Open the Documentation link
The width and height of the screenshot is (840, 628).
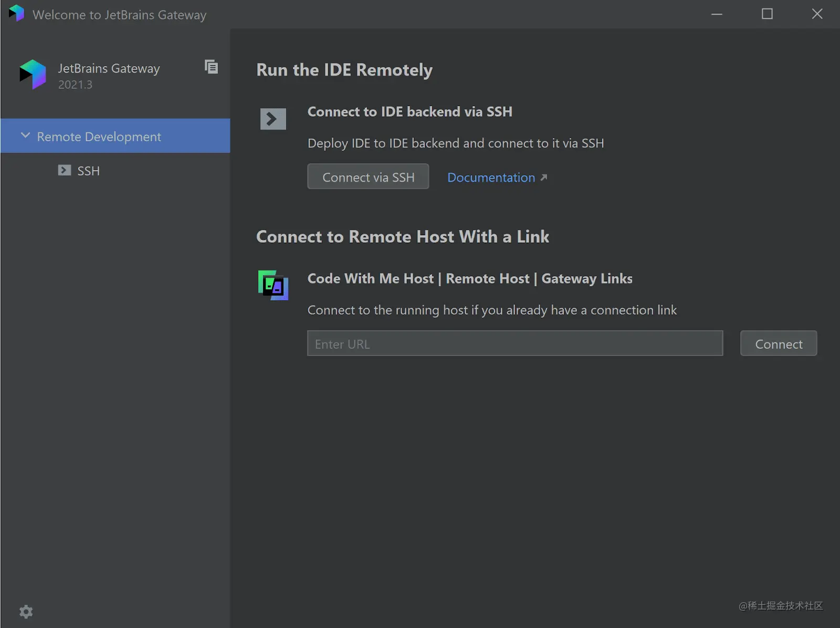pyautogui.click(x=491, y=177)
